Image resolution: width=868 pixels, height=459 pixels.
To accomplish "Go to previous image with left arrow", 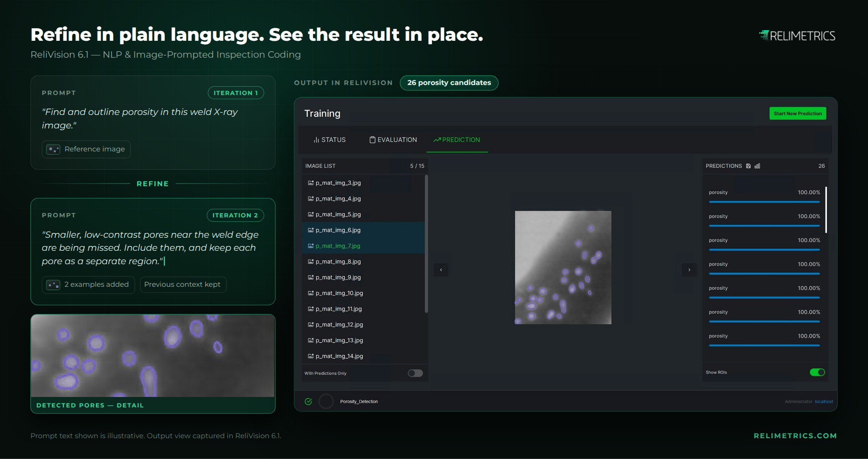I will 441,270.
